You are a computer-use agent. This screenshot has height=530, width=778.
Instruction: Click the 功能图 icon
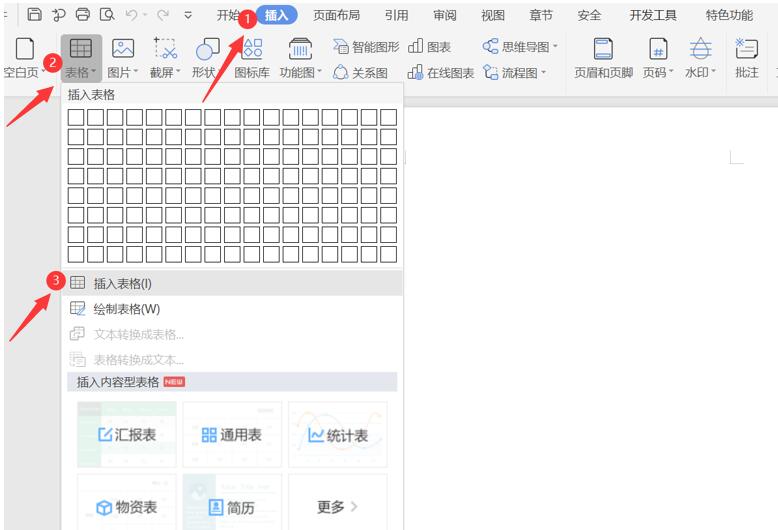point(300,49)
